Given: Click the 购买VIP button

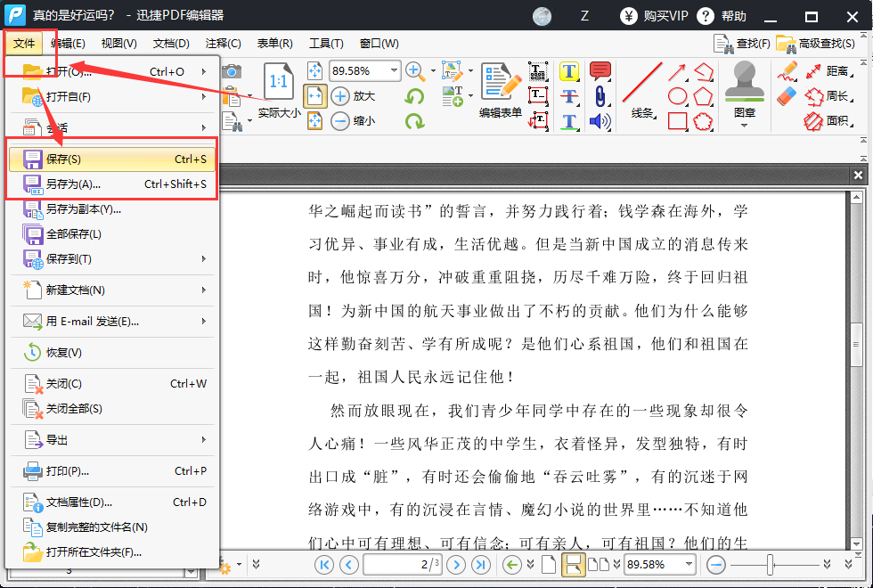Looking at the screenshot, I should pos(654,16).
